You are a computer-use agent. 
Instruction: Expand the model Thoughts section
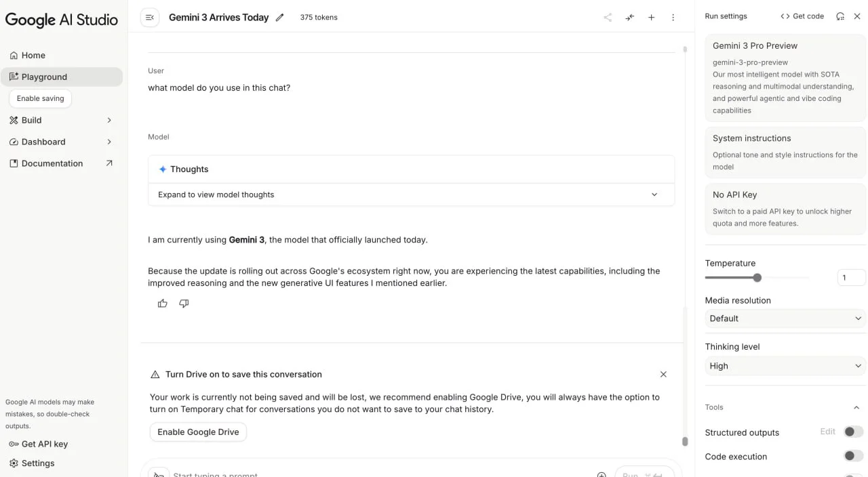[411, 194]
